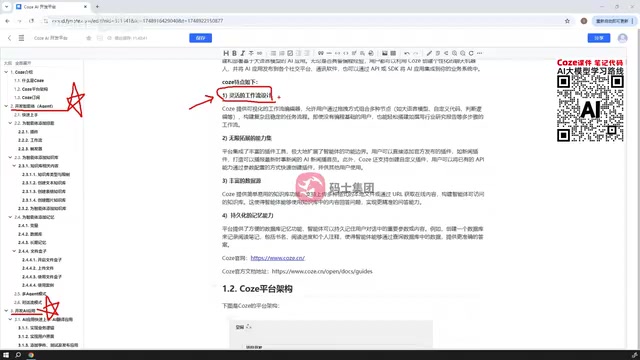This screenshot has height=360, width=640.
Task: Jump to outline item 2.1. 快速上手
Action: 26,115
